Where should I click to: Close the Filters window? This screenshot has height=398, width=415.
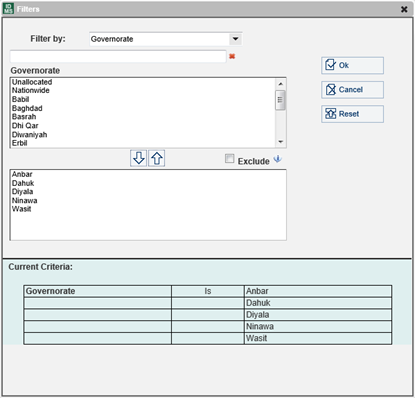tap(404, 9)
